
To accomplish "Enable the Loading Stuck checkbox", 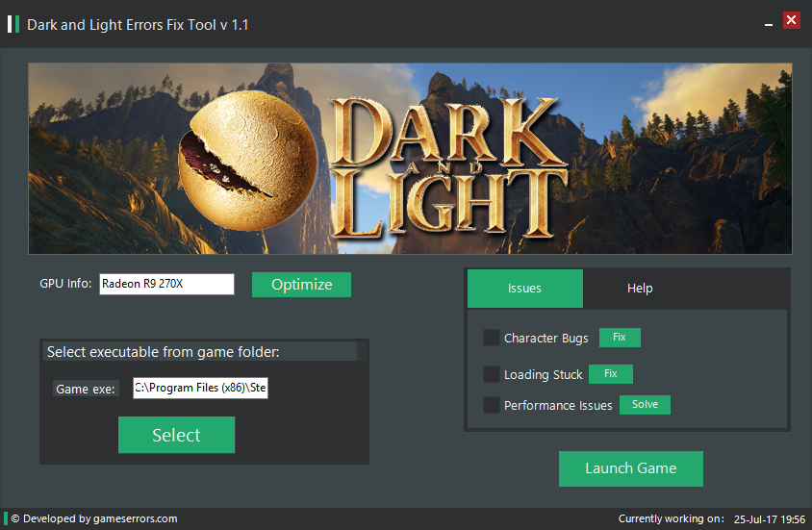I will (491, 373).
